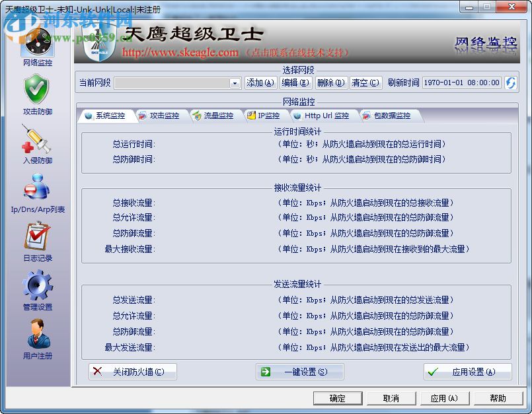Open the 流量监控 tab

219,115
